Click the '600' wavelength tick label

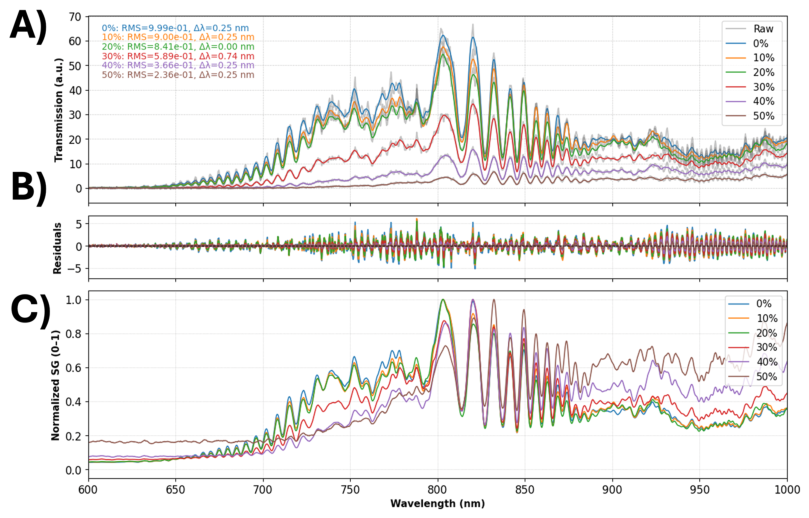tap(89, 488)
